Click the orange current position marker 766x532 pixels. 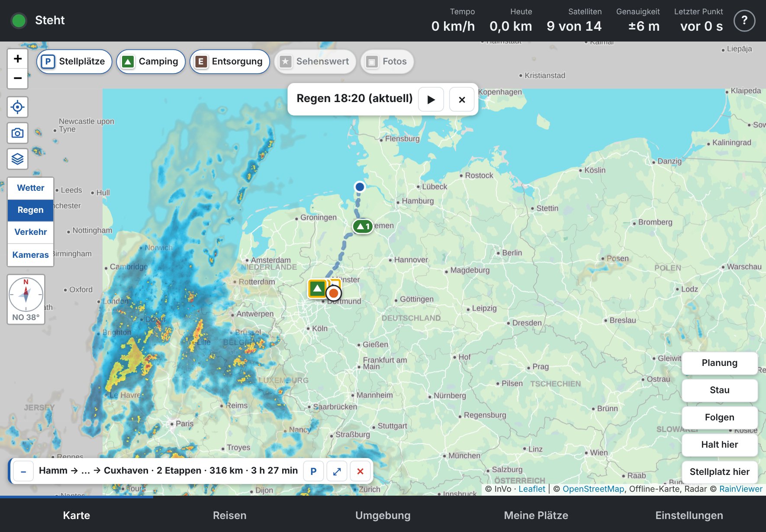(333, 293)
